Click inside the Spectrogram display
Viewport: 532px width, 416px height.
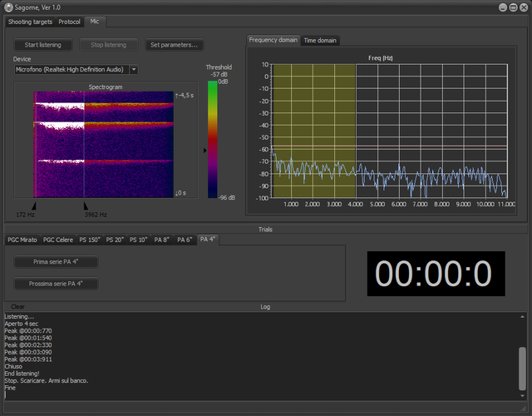103,144
